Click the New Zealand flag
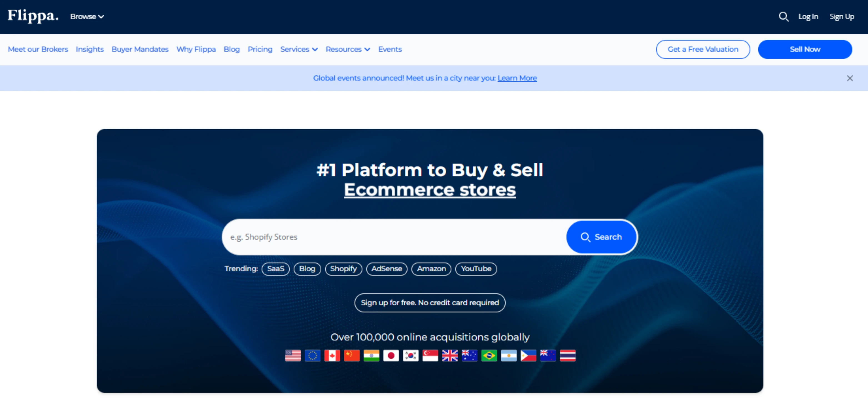Viewport: 868px width, 404px height. pyautogui.click(x=547, y=355)
